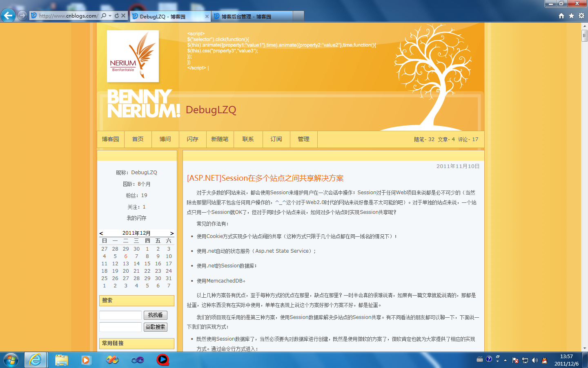Switch to the 博客后台管理 - 博客园 tab

(252, 16)
